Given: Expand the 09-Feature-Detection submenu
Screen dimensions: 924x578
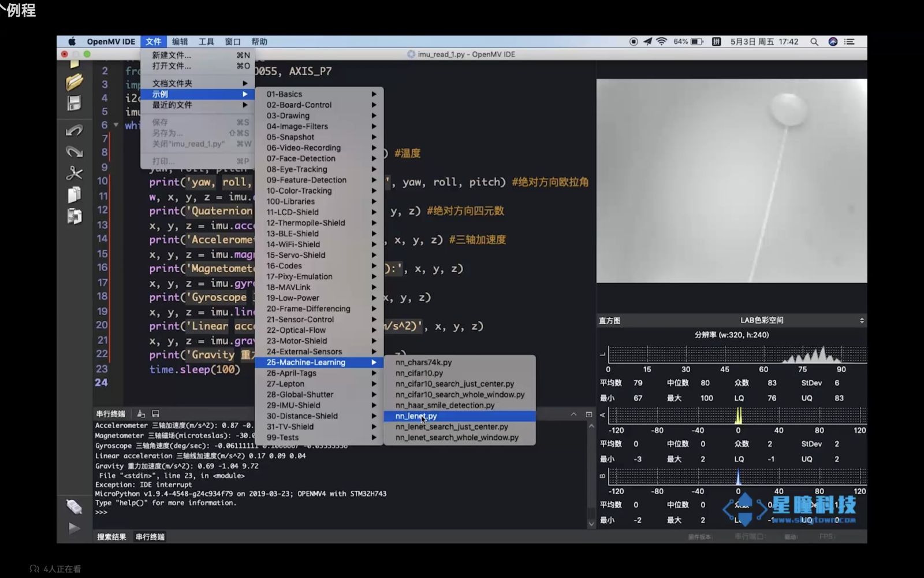Looking at the screenshot, I should (319, 180).
